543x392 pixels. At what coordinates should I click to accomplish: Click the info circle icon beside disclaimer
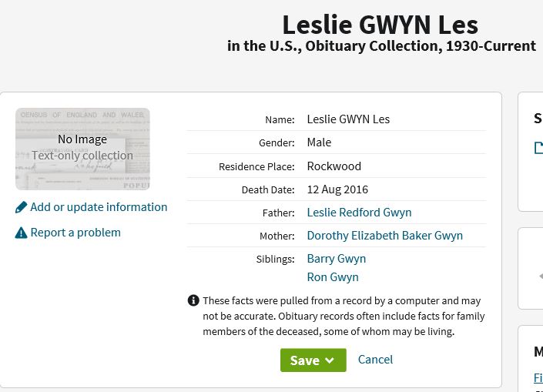coord(193,300)
